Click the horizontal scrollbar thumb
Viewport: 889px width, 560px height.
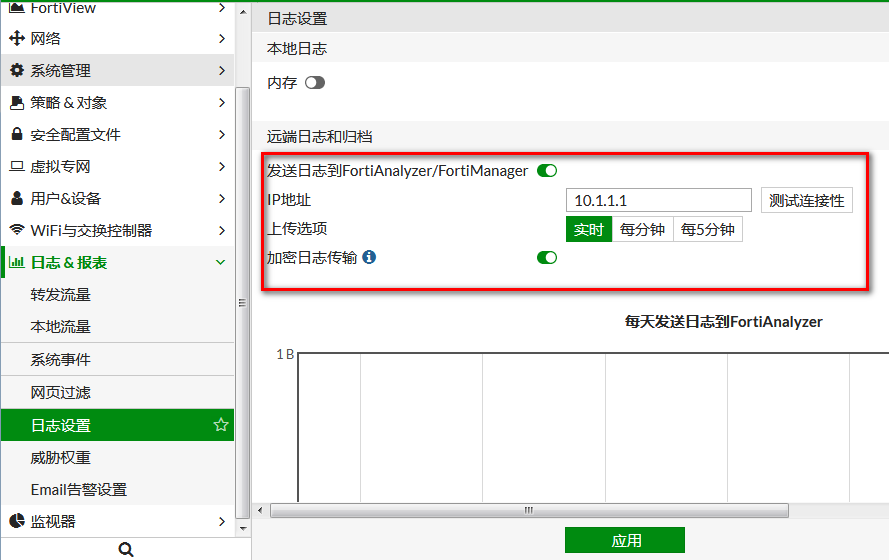coord(529,510)
